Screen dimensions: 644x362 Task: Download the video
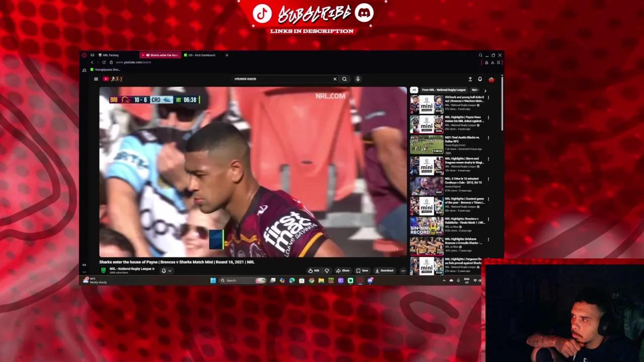click(384, 270)
